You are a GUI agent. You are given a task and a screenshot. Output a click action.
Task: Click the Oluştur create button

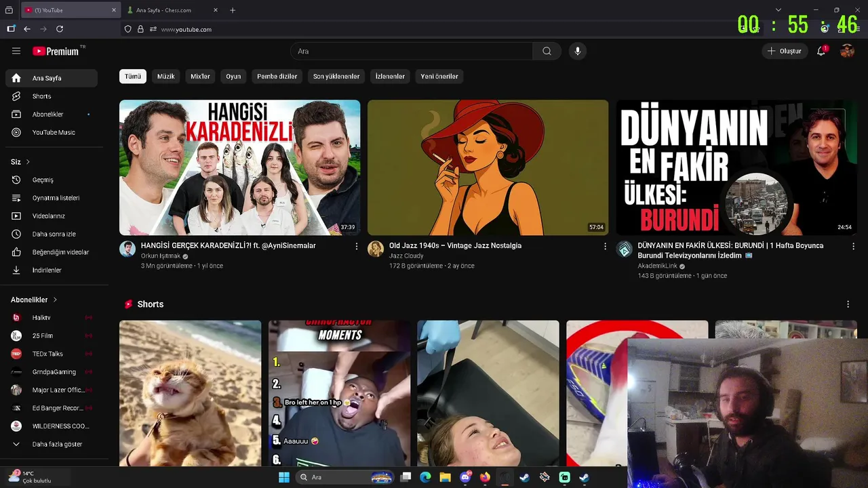[x=785, y=51]
